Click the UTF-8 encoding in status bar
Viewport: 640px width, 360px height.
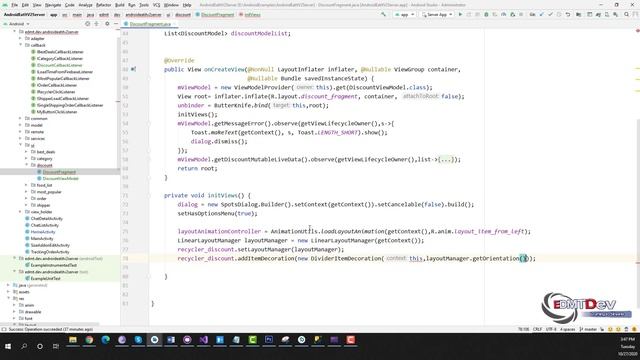point(551,329)
